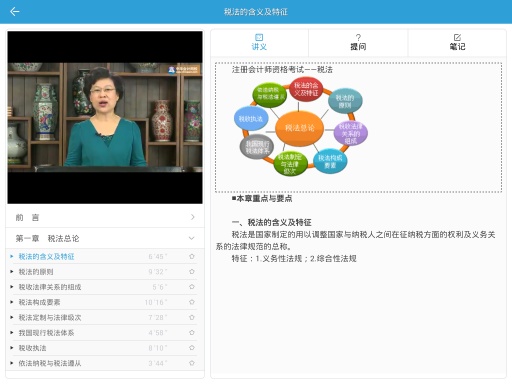Click the duration 10'16" in lesson list
This screenshot has width=512, height=384.
coord(156,302)
